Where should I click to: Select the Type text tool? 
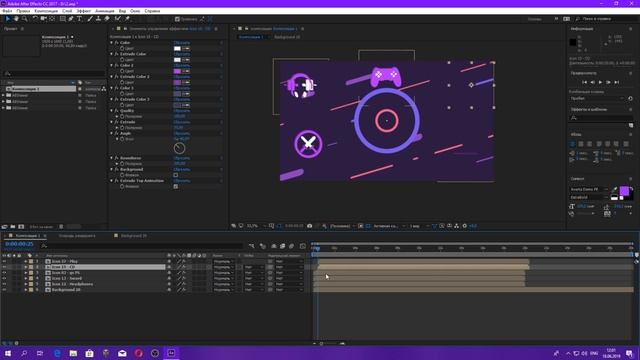click(80, 19)
